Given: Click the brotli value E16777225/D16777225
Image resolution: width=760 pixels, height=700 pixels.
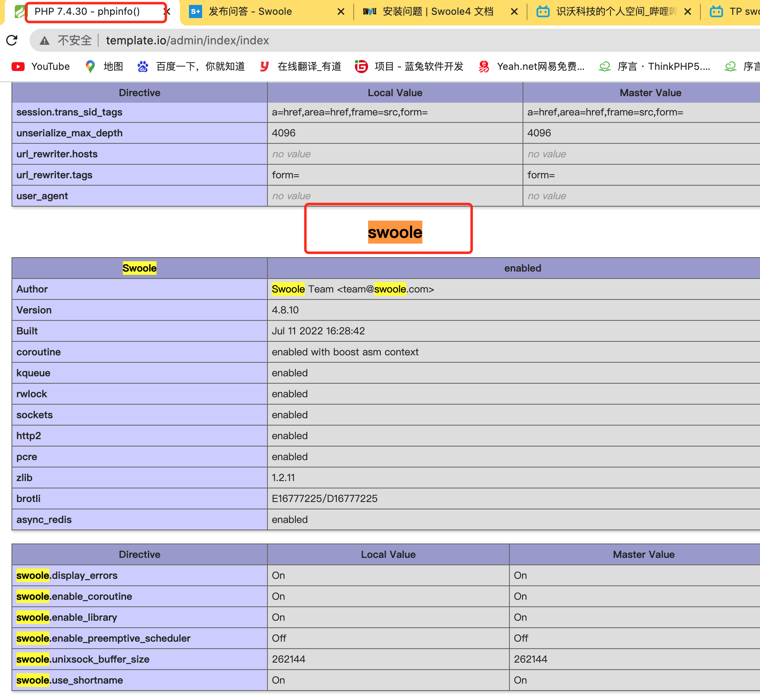Looking at the screenshot, I should click(x=325, y=499).
